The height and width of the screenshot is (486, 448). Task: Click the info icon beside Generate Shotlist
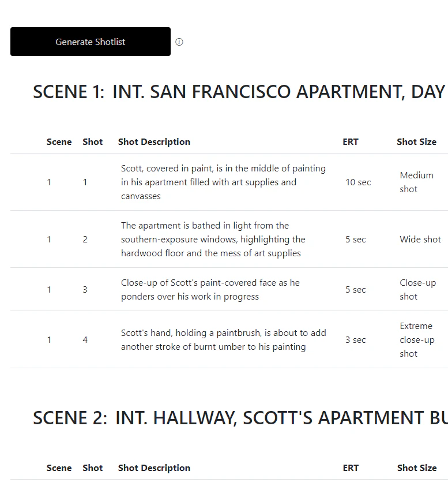pos(179,42)
